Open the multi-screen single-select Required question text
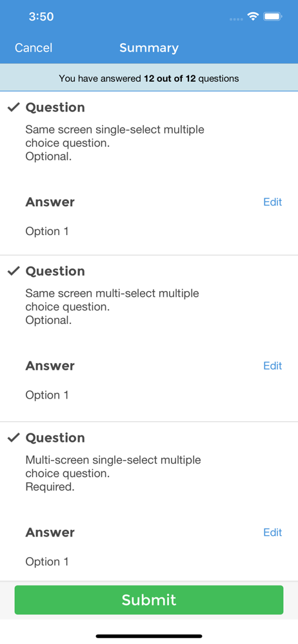The width and height of the screenshot is (298, 644). [x=113, y=473]
